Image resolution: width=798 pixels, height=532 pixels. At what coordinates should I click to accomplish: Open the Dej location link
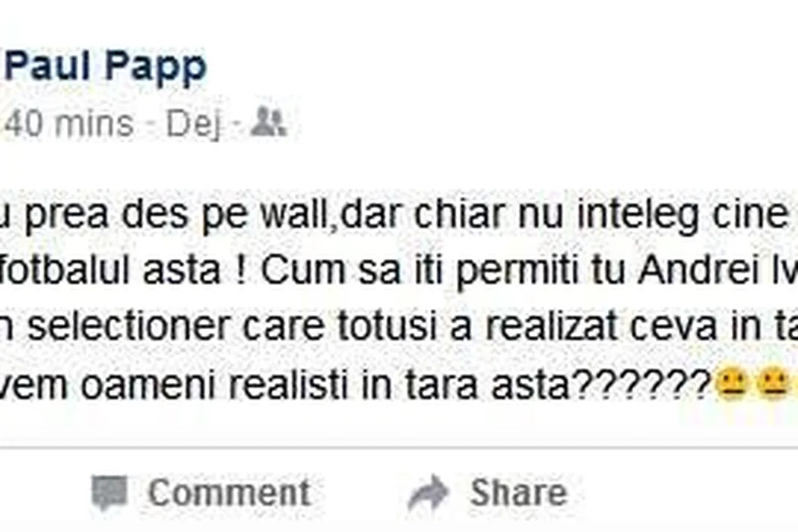tap(195, 125)
